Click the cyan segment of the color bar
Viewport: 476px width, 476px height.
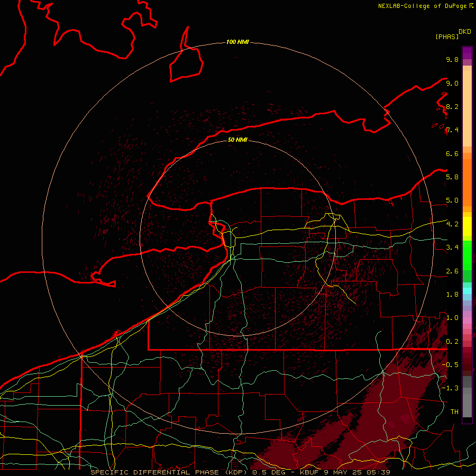pyautogui.click(x=467, y=290)
